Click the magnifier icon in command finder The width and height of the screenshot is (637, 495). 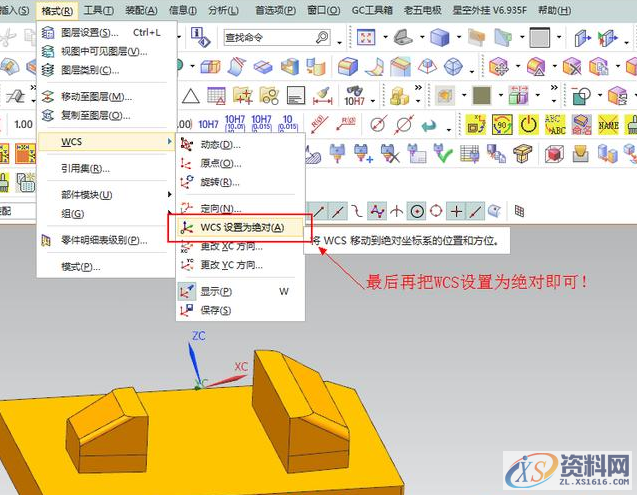[x=322, y=37]
